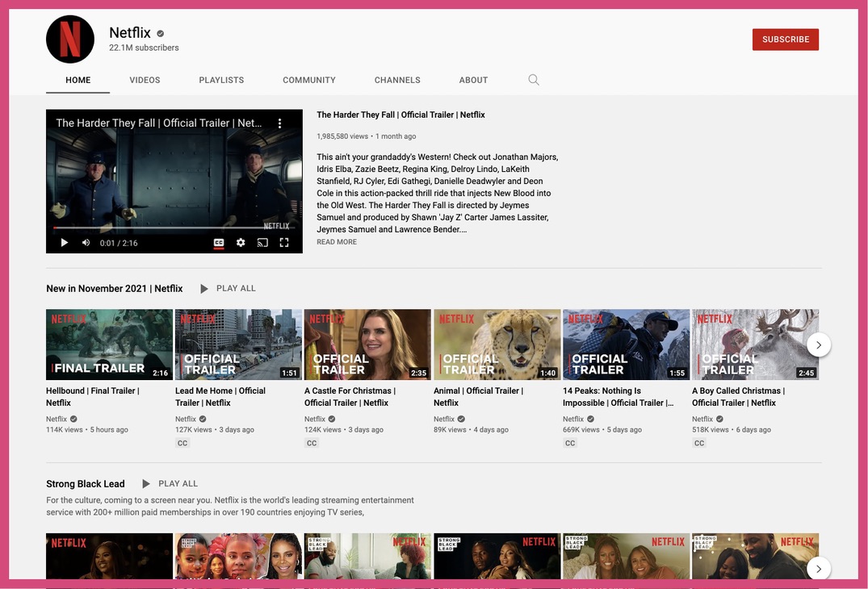Click the 14 Peaks: Nothing Is Impossible title

[x=619, y=396]
